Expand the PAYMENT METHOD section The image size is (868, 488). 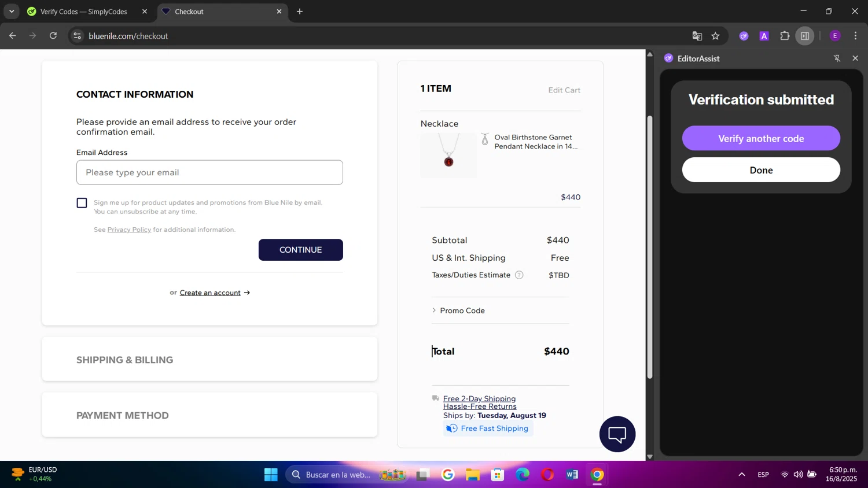[x=209, y=415]
